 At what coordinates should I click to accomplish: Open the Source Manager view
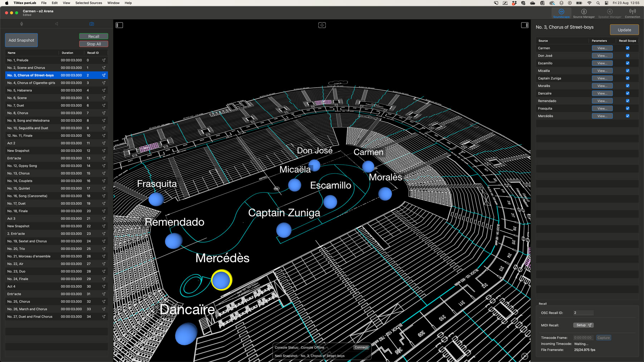[x=584, y=13]
